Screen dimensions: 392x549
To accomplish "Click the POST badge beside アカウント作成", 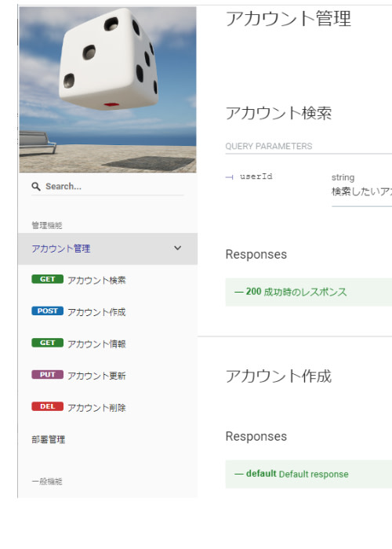I will pos(47,311).
